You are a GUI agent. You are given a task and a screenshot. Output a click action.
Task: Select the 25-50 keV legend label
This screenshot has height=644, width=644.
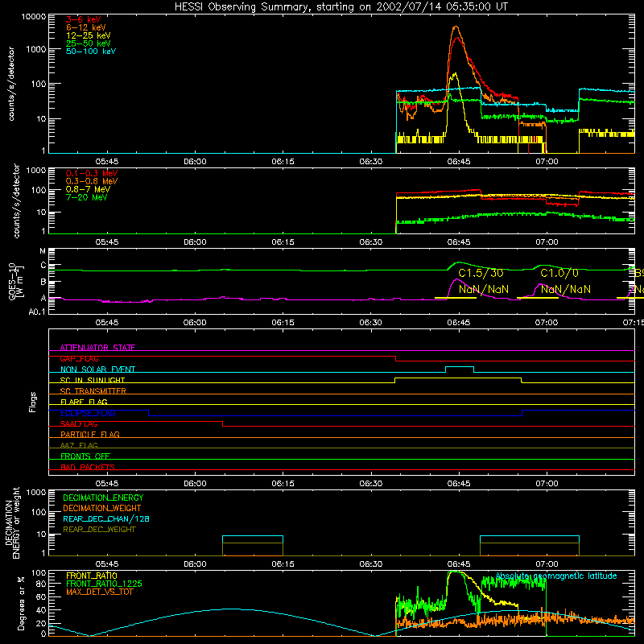(89, 43)
